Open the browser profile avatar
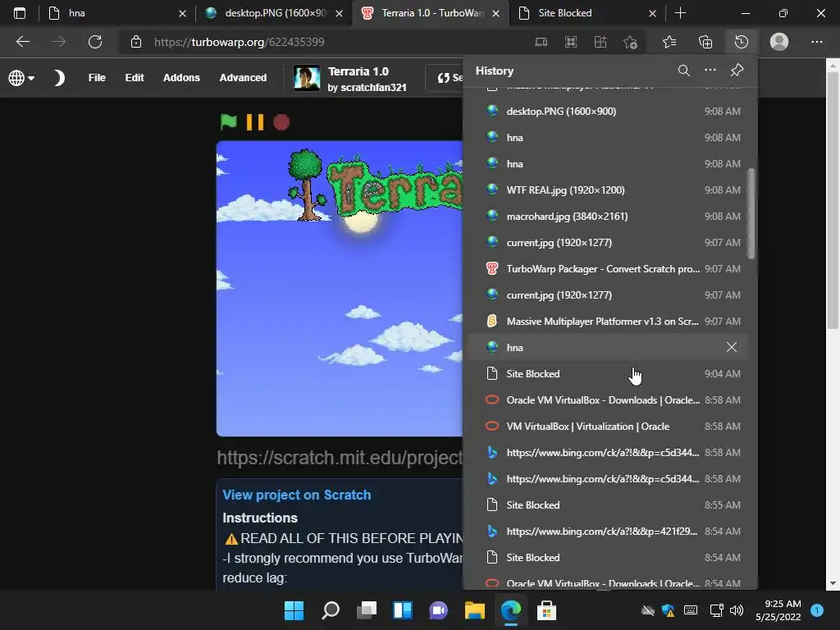Image resolution: width=840 pixels, height=630 pixels. (779, 42)
